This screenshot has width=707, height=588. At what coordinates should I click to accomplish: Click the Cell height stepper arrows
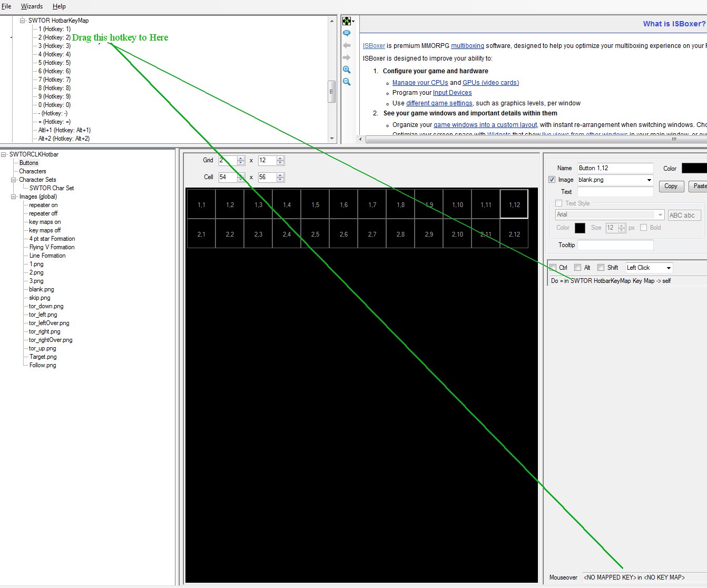click(x=280, y=178)
